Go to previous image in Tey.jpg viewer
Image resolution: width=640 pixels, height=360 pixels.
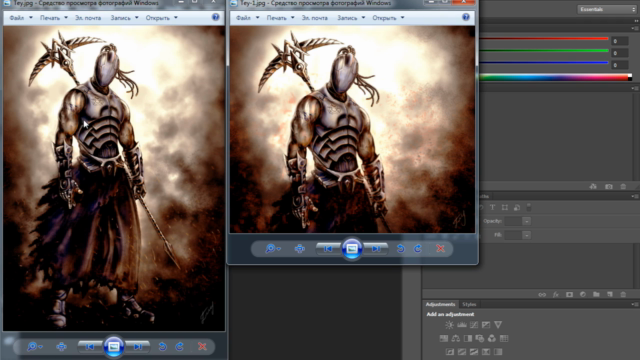pos(90,347)
